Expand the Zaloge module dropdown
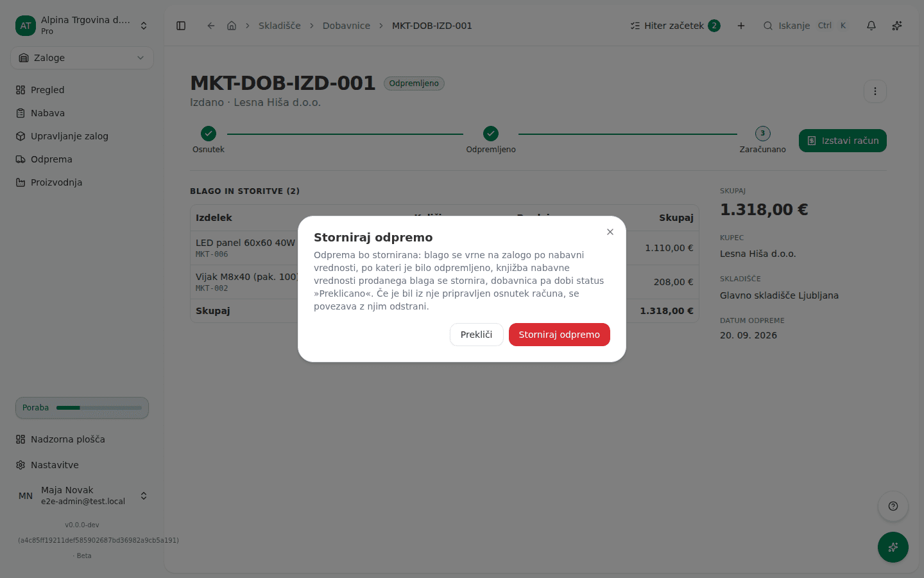 click(x=82, y=58)
